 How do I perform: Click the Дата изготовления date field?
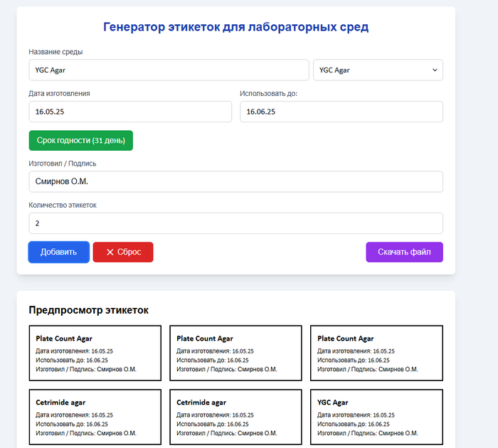pyautogui.click(x=130, y=112)
